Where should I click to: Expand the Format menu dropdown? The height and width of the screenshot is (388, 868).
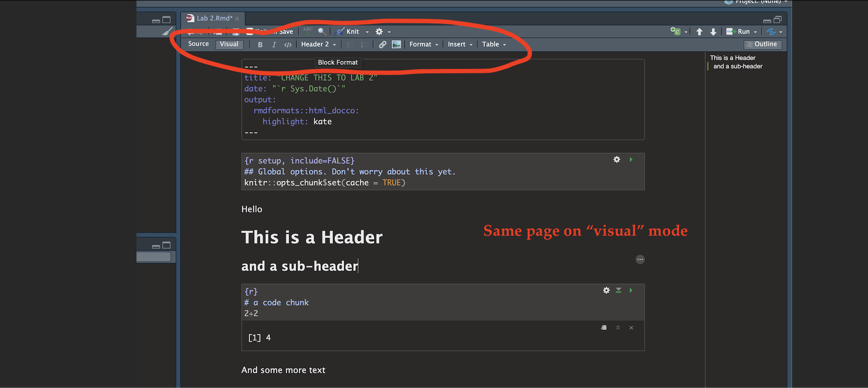[423, 44]
